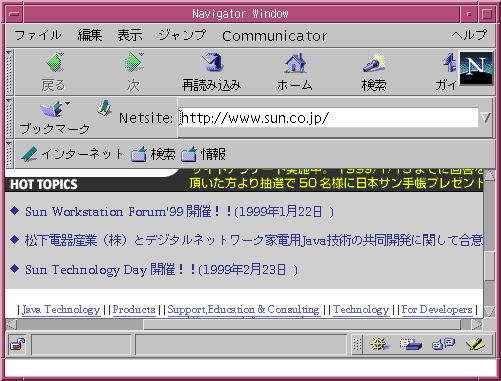
Task: Open Sun Workstation Forum'99 link
Action: click(x=179, y=212)
